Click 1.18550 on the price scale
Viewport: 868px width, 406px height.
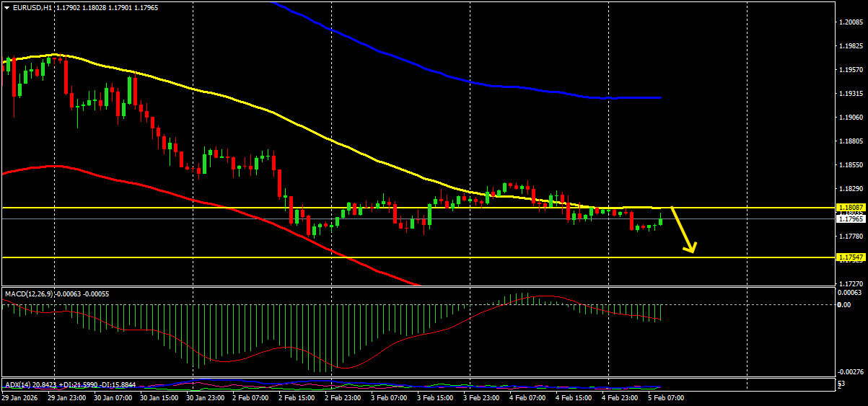tap(851, 165)
